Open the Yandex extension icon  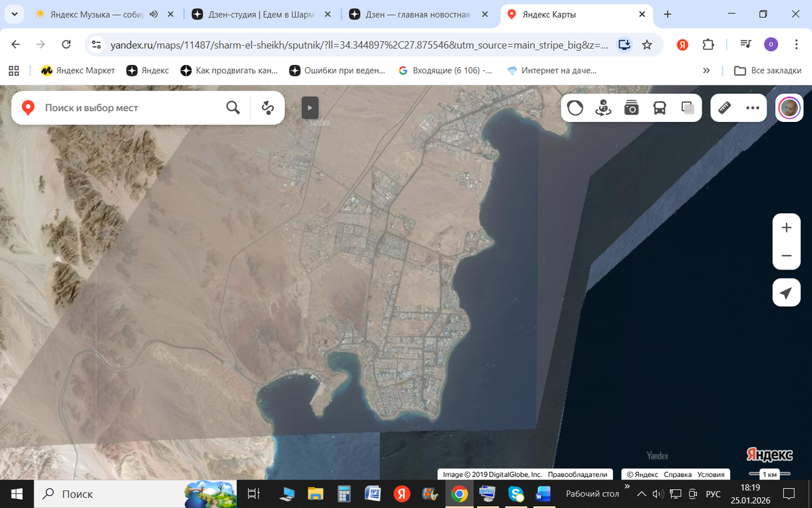click(x=683, y=44)
